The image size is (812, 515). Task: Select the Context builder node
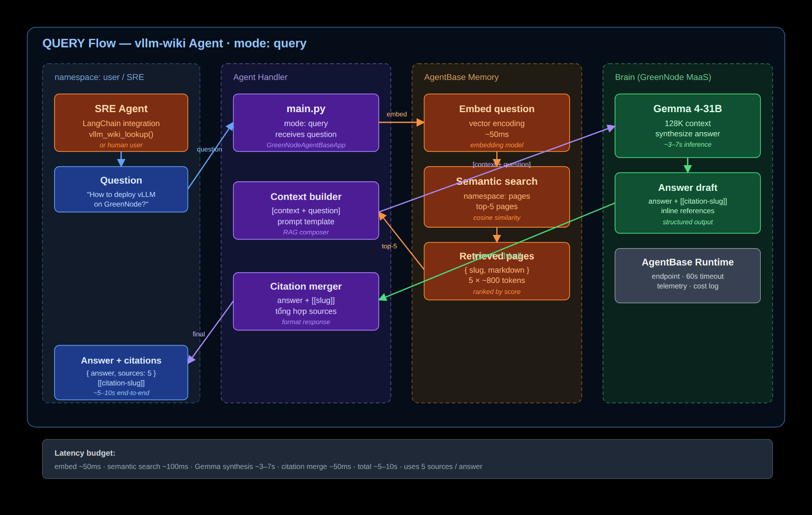pyautogui.click(x=306, y=210)
